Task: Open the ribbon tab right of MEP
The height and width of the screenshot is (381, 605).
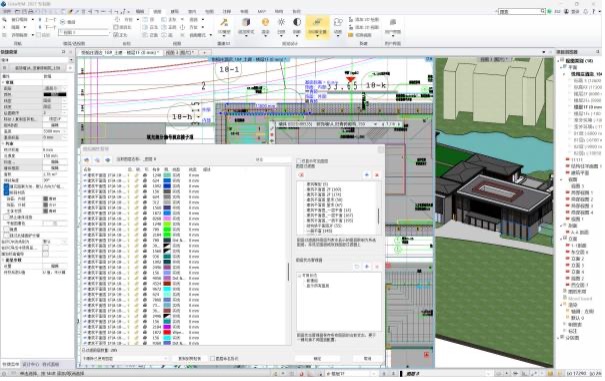Action: click(279, 12)
